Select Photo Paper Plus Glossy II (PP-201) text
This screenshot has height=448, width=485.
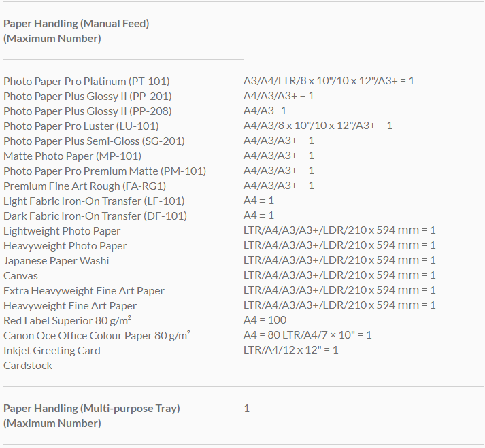87,96
